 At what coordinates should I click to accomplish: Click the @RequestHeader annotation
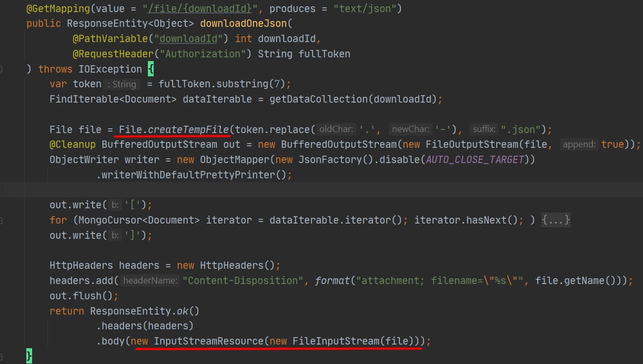[113, 54]
